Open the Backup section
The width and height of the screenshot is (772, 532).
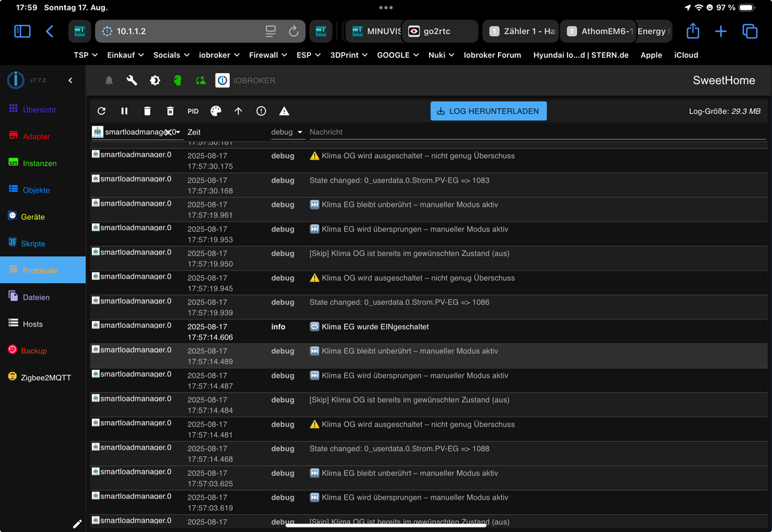(x=42, y=351)
